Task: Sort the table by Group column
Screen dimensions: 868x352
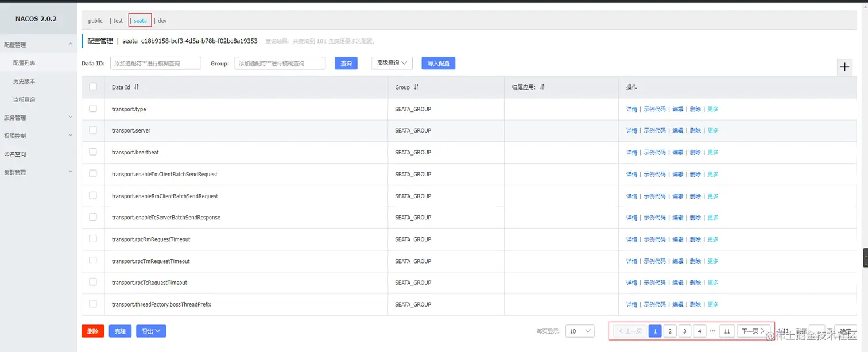Action: click(x=416, y=87)
